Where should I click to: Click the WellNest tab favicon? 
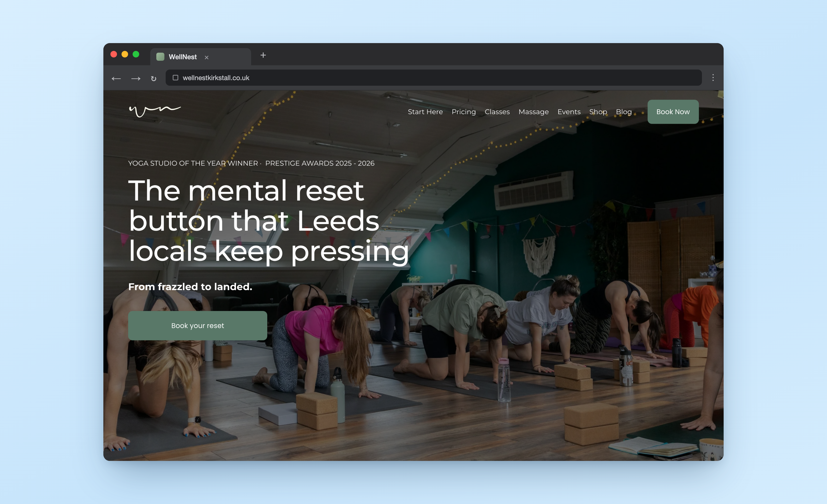[160, 57]
